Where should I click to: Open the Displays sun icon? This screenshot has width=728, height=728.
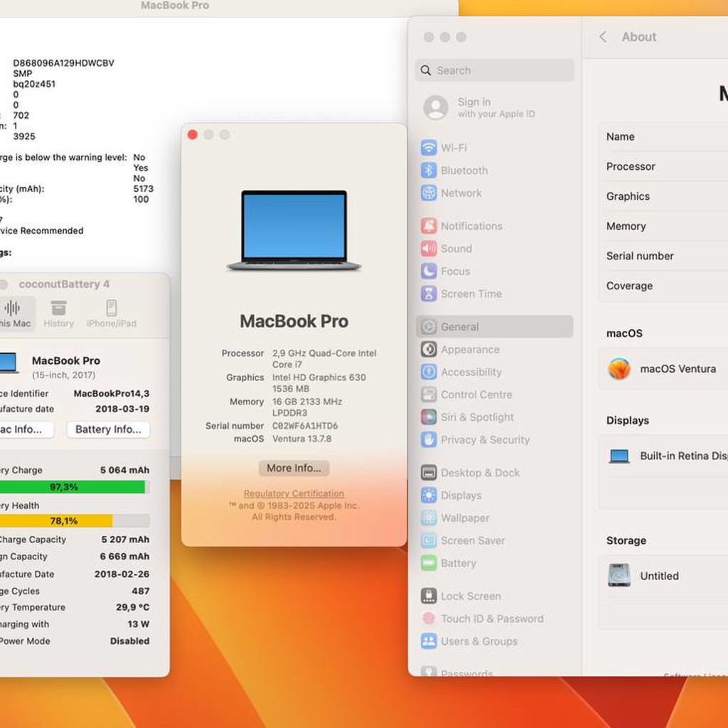click(x=429, y=496)
